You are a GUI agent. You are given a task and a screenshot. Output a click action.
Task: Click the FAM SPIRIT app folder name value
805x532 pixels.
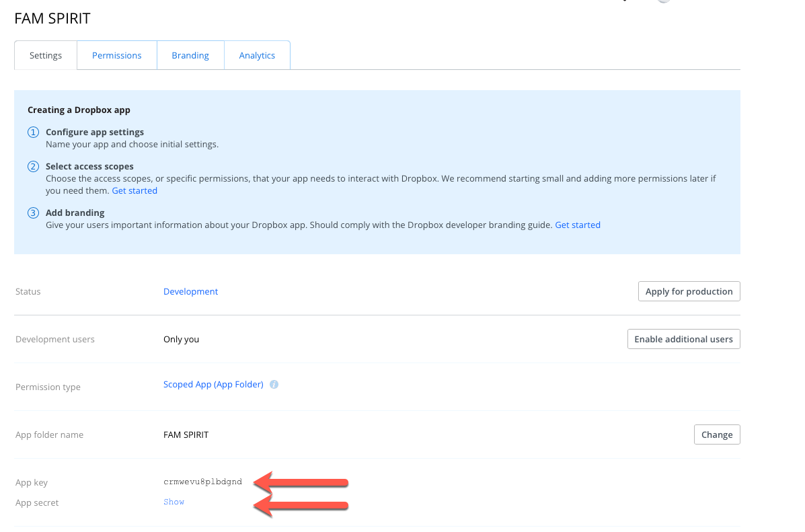click(x=186, y=434)
